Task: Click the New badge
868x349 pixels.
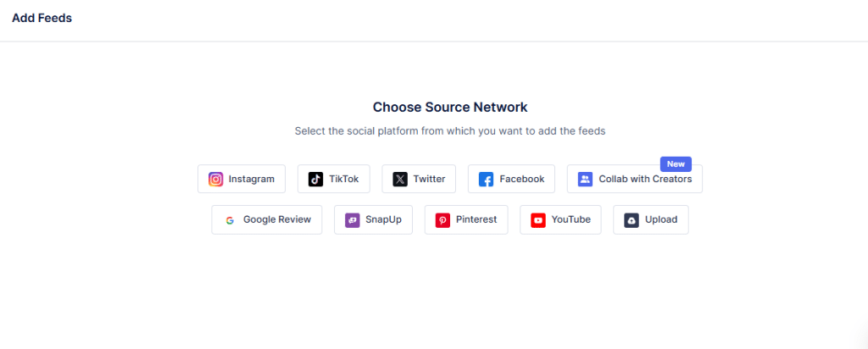Action: [676, 164]
